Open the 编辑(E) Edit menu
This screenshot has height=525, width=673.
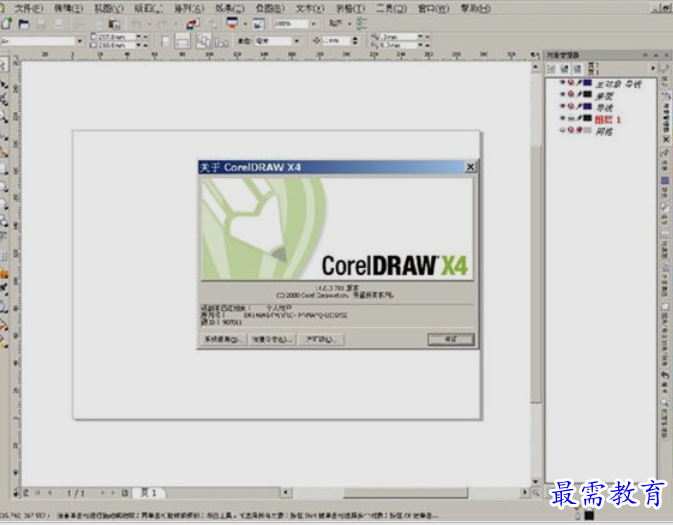tap(68, 8)
